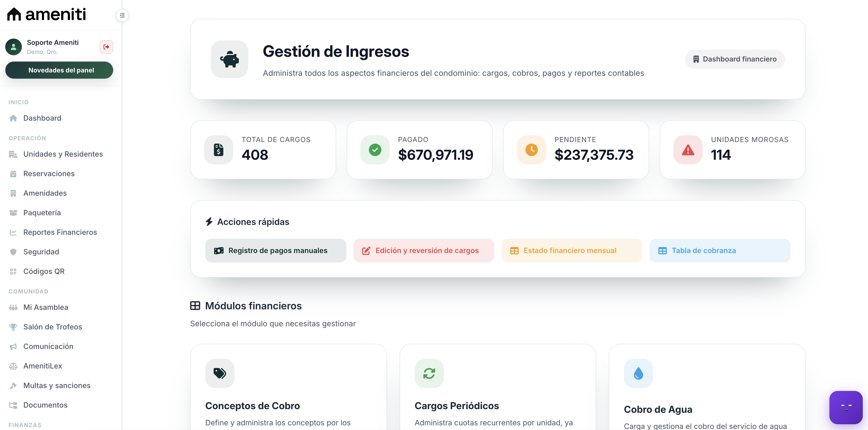
Task: Open Edición y reversión de cargos
Action: coord(424,250)
